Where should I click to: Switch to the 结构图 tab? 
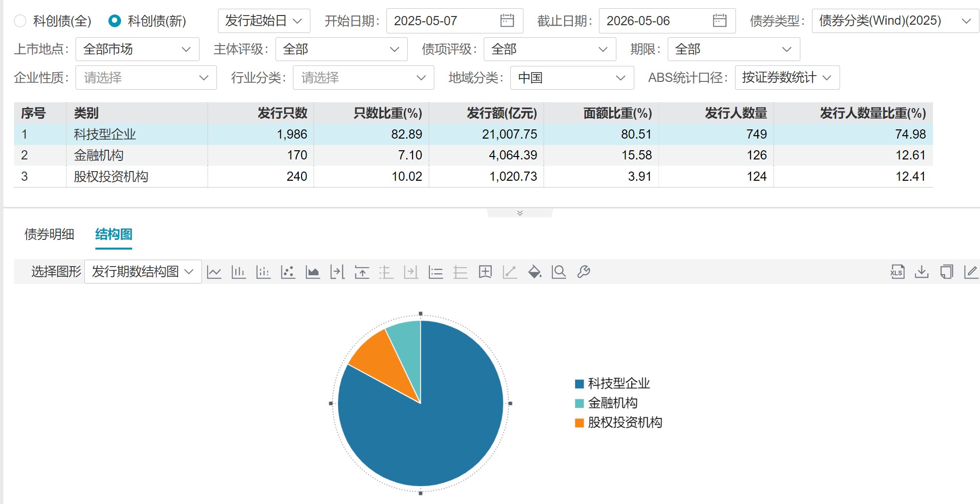pos(114,235)
